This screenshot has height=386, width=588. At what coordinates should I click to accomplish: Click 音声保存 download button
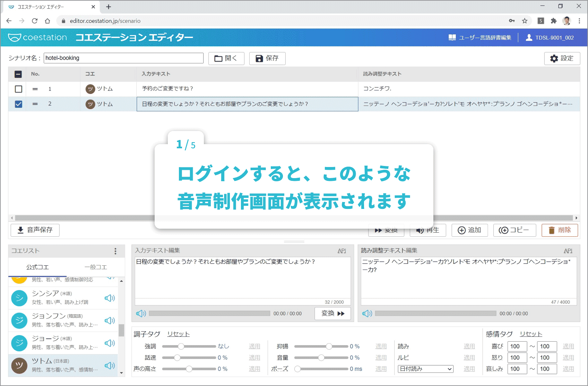(35, 230)
